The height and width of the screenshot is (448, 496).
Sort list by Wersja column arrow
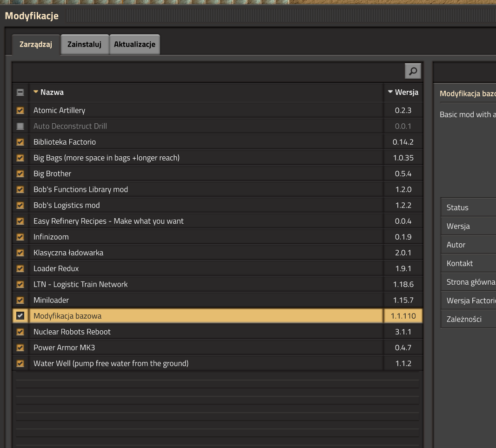click(390, 92)
